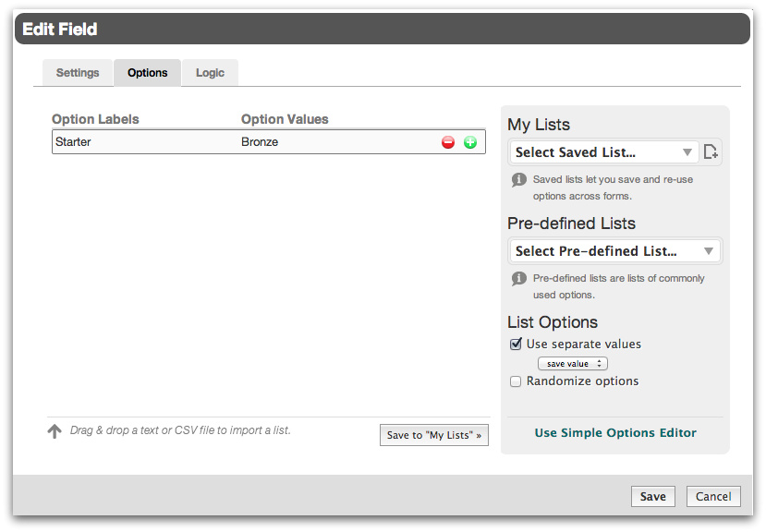Select the Options tab
This screenshot has width=766, height=532.
148,73
